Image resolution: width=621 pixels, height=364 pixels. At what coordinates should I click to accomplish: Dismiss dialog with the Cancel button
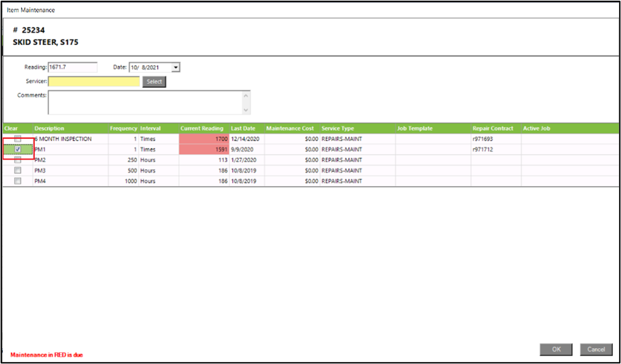click(x=596, y=349)
